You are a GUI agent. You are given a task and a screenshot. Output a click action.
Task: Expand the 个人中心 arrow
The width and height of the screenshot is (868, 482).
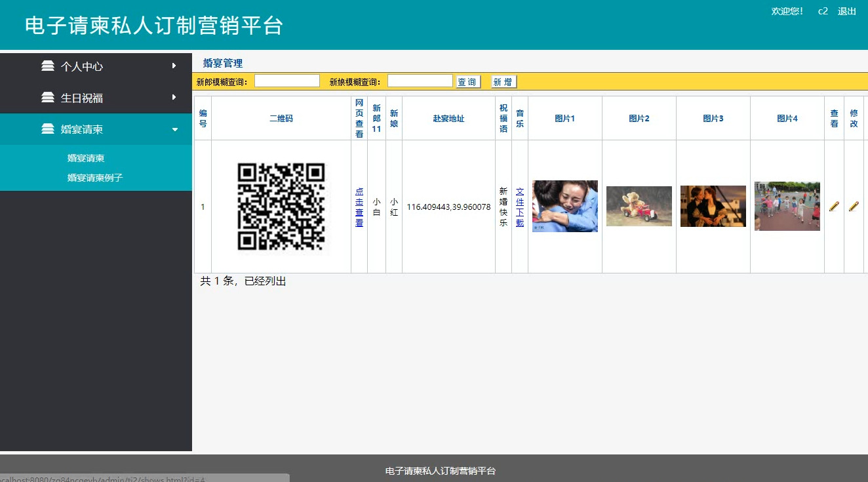point(174,66)
